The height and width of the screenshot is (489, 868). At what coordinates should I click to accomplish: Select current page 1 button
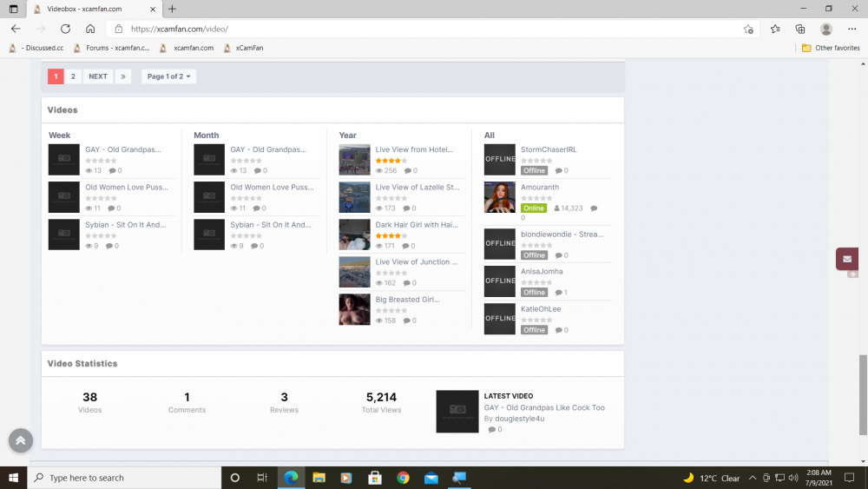point(56,76)
